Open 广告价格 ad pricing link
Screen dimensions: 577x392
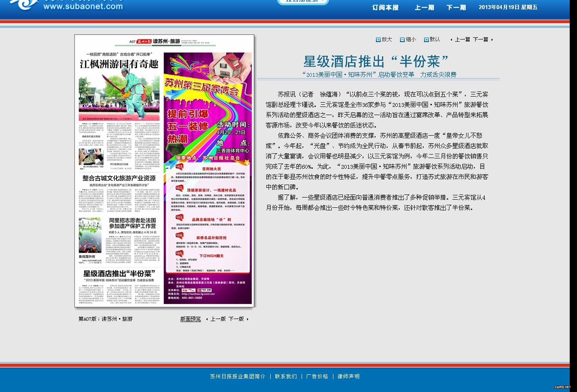(317, 377)
